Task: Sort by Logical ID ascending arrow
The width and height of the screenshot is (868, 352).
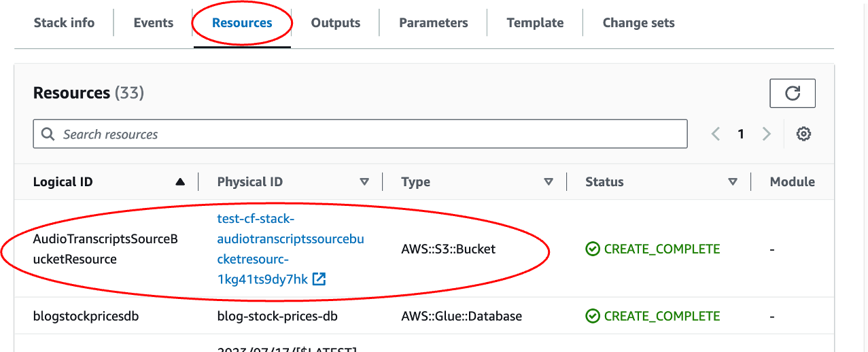Action: tap(180, 181)
